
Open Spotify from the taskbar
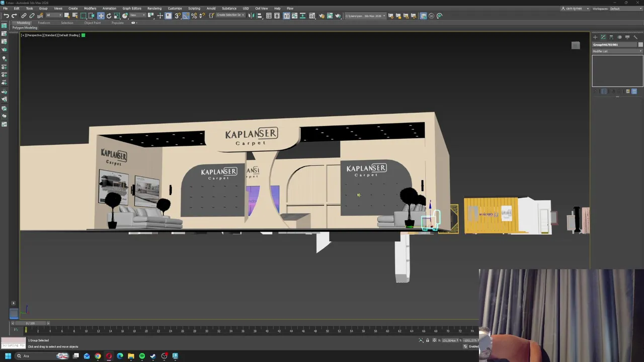142,356
